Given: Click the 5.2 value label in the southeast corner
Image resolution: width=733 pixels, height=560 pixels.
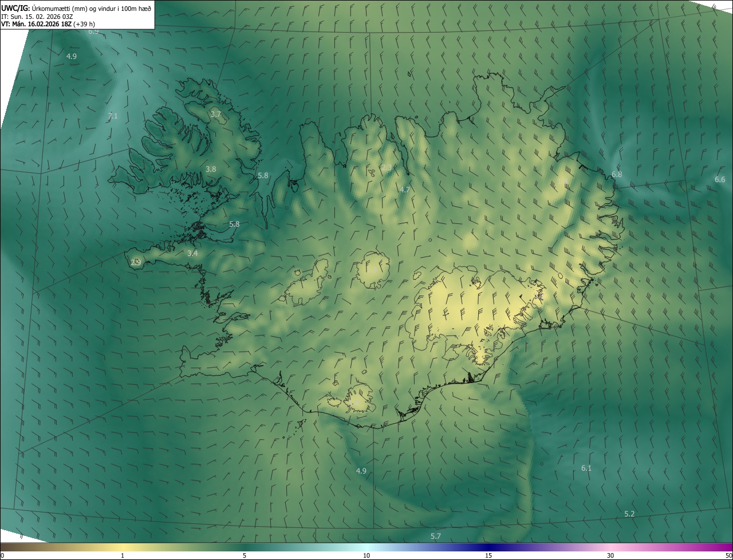Looking at the screenshot, I should tap(629, 514).
